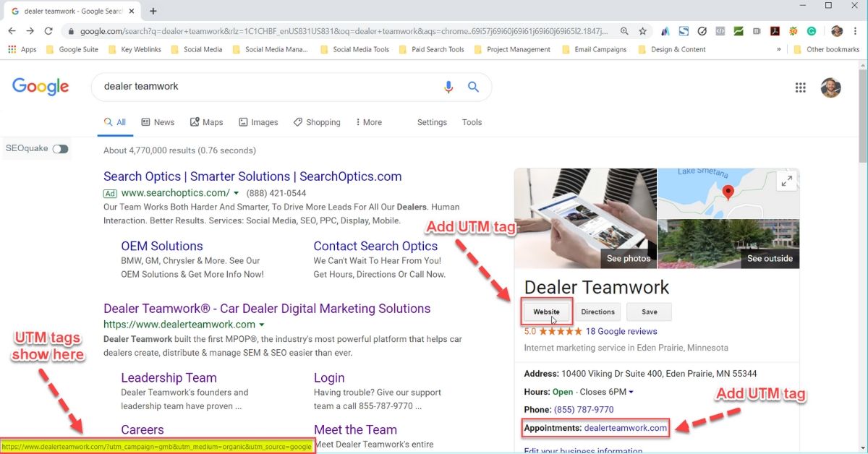Open the dropdown arrow beside searchoptics.com ad
This screenshot has height=454, width=868.
pyautogui.click(x=237, y=193)
